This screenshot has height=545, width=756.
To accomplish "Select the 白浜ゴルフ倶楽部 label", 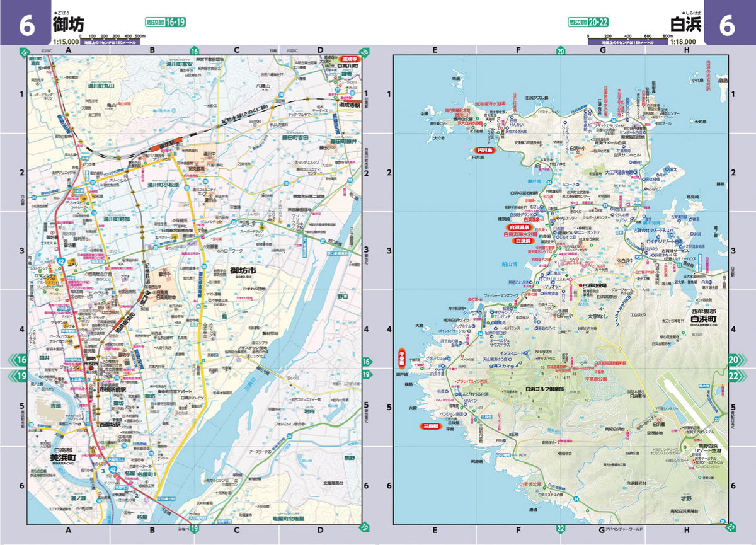I will coord(544,389).
